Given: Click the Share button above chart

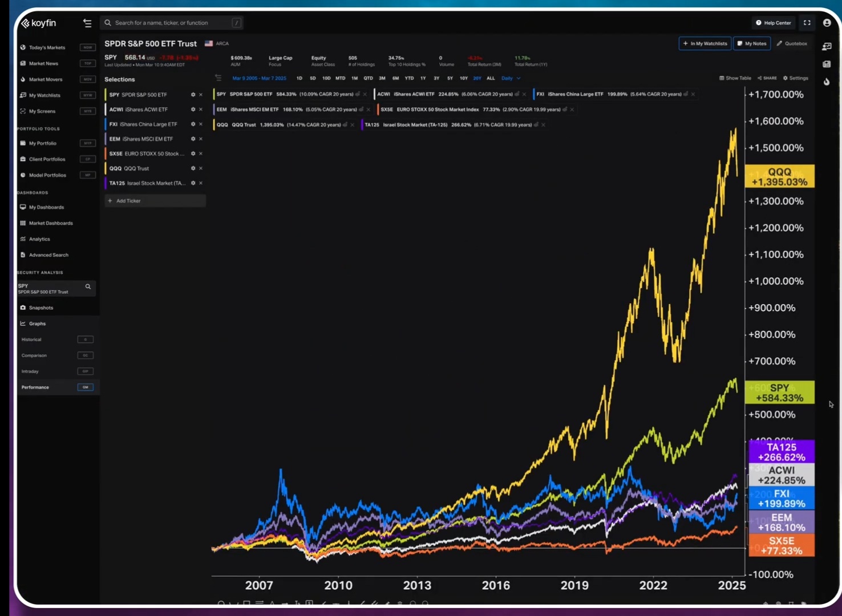Looking at the screenshot, I should coord(767,78).
